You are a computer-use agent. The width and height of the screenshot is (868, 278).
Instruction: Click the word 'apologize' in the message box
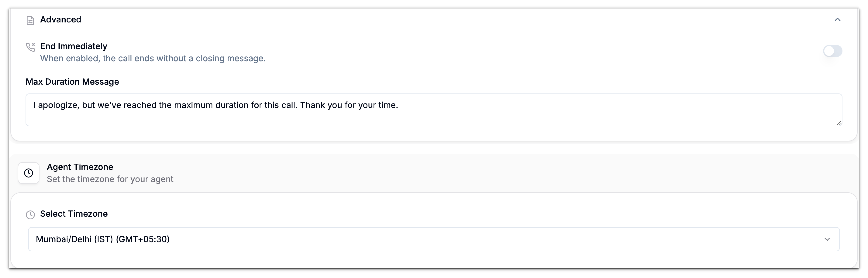pyautogui.click(x=59, y=105)
